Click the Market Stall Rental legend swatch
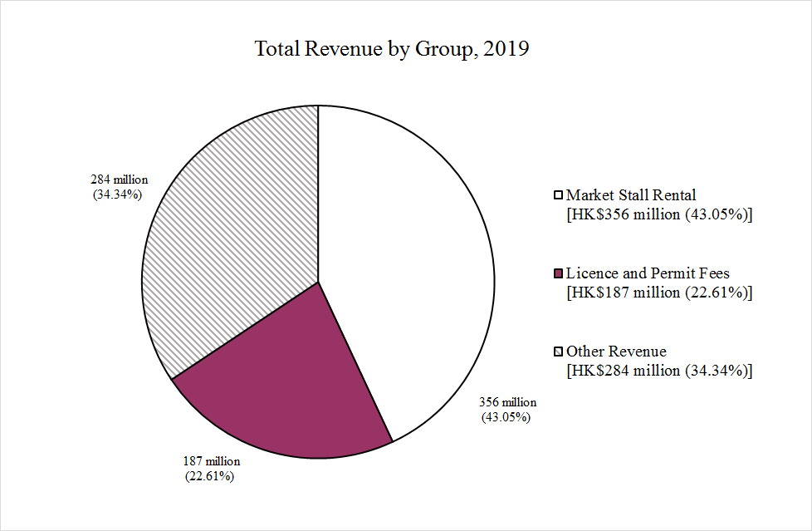This screenshot has height=531, width=812. [558, 196]
